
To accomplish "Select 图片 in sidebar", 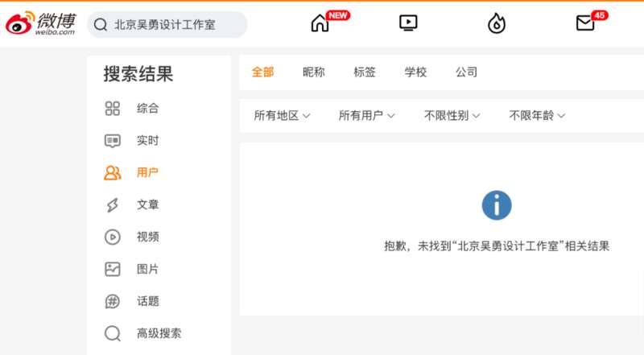I will 147,269.
